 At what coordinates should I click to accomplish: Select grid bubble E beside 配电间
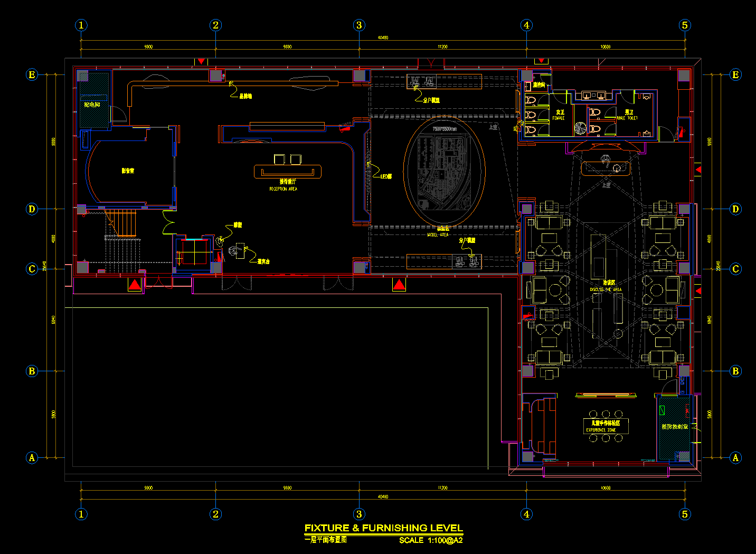click(x=32, y=75)
